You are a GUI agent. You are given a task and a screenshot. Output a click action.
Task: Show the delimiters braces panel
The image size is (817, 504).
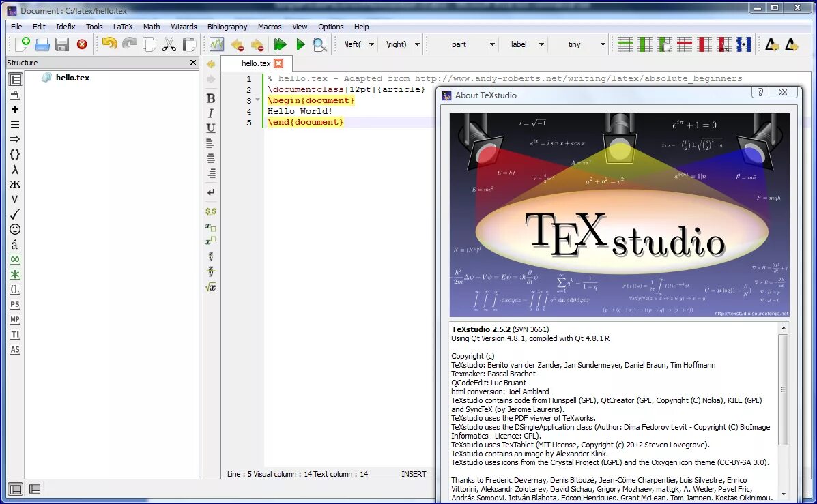[15, 154]
